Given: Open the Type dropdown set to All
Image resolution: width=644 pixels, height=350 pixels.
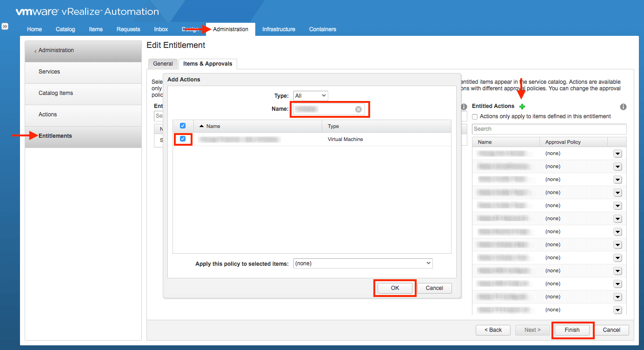Looking at the screenshot, I should point(311,96).
